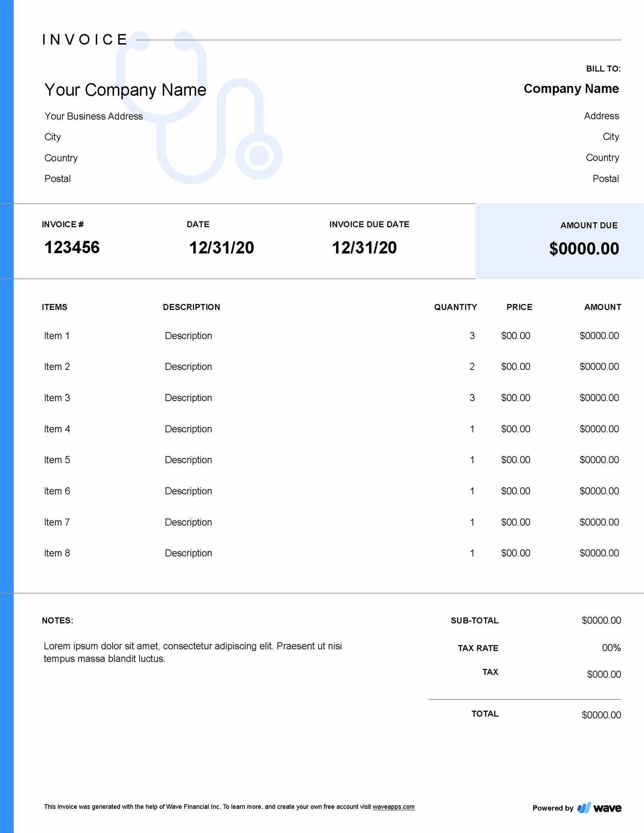Click the sub-total $0000.00 value
This screenshot has width=644, height=833.
click(601, 620)
